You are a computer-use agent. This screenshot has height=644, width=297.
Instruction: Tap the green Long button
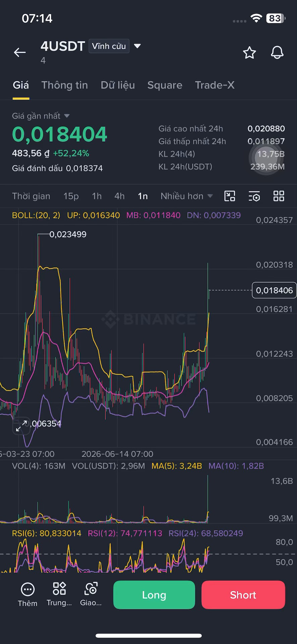tap(154, 595)
